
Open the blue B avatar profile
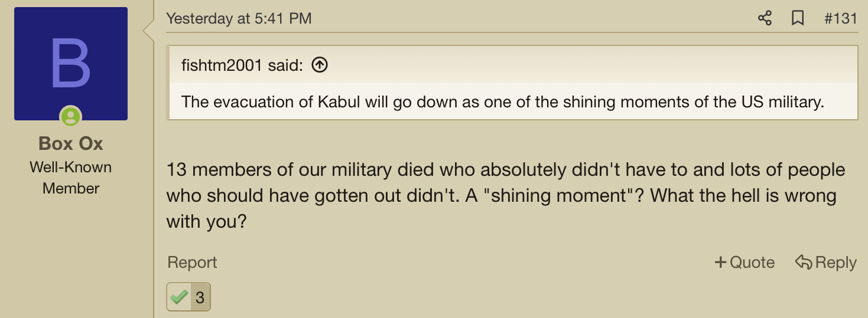click(x=71, y=64)
